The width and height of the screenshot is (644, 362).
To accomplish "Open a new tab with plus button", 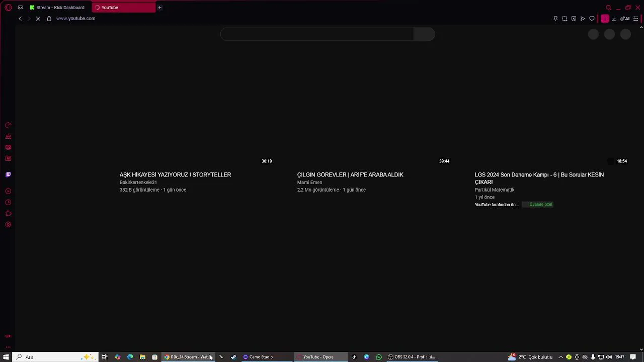I will (159, 8).
